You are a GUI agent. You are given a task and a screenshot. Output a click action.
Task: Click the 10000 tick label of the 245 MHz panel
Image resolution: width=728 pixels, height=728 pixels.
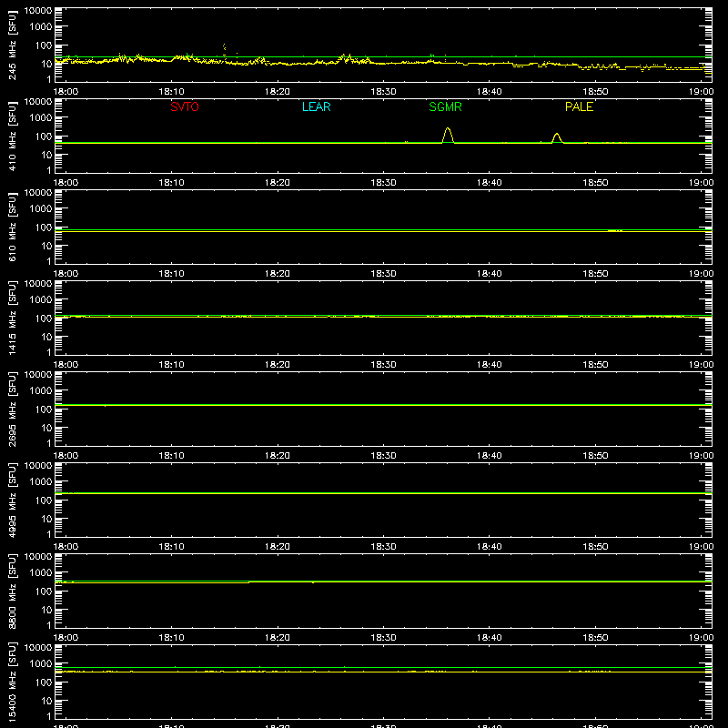click(38, 11)
